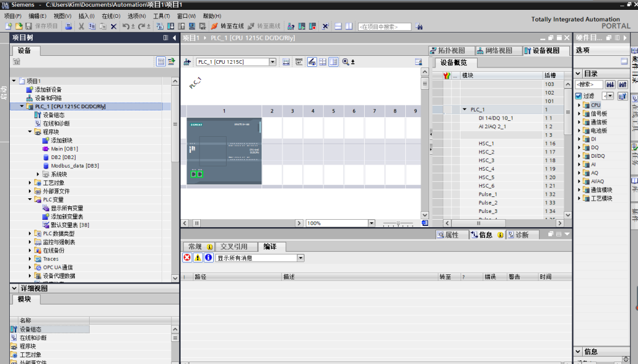Viewport: 638px width, 364px height.
Task: Toggle the info message filter icon
Action: click(x=208, y=257)
